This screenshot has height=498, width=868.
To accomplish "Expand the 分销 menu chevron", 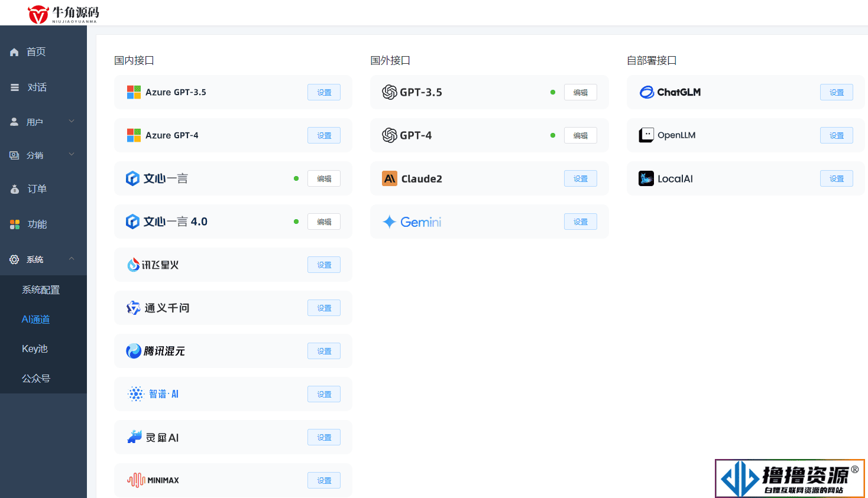I will pos(72,155).
